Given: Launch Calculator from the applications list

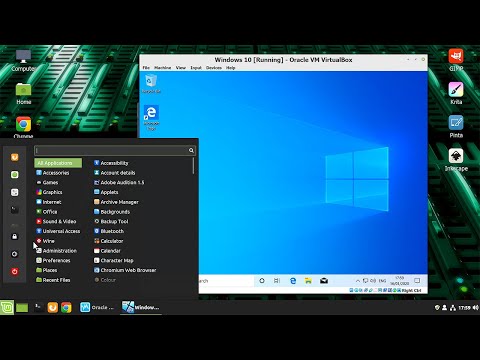Looking at the screenshot, I should pos(109,241).
